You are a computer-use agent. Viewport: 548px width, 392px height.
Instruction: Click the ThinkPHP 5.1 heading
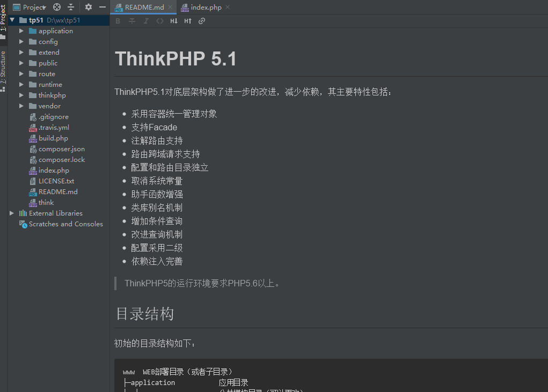point(176,58)
